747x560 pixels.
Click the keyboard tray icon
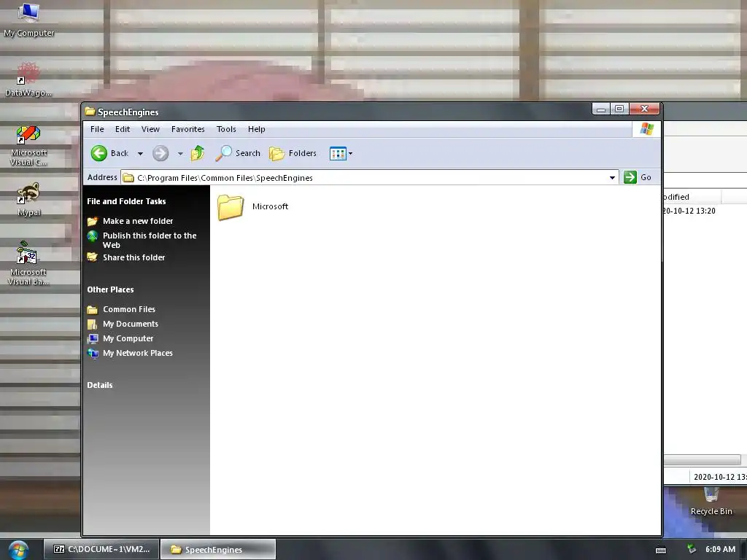[661, 550]
